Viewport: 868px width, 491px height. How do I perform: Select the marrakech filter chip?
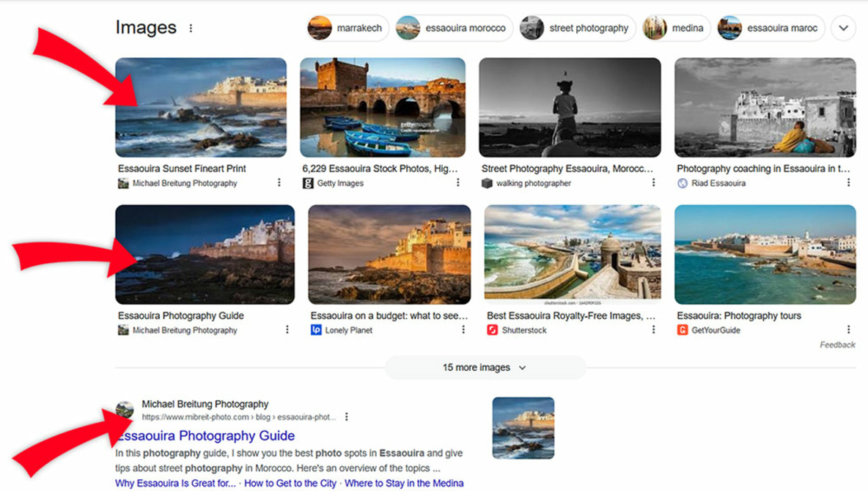(x=347, y=29)
